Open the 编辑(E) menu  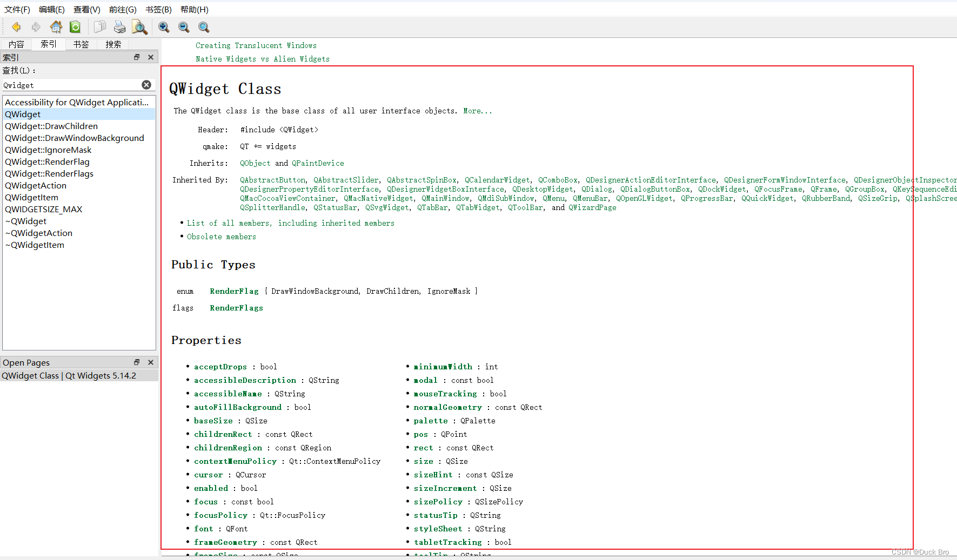point(52,9)
